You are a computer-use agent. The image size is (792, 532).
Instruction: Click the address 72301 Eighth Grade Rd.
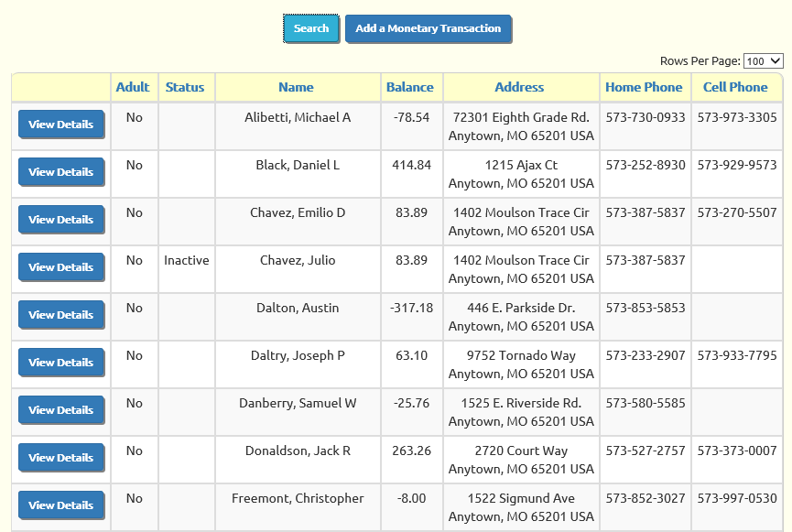tap(521, 117)
